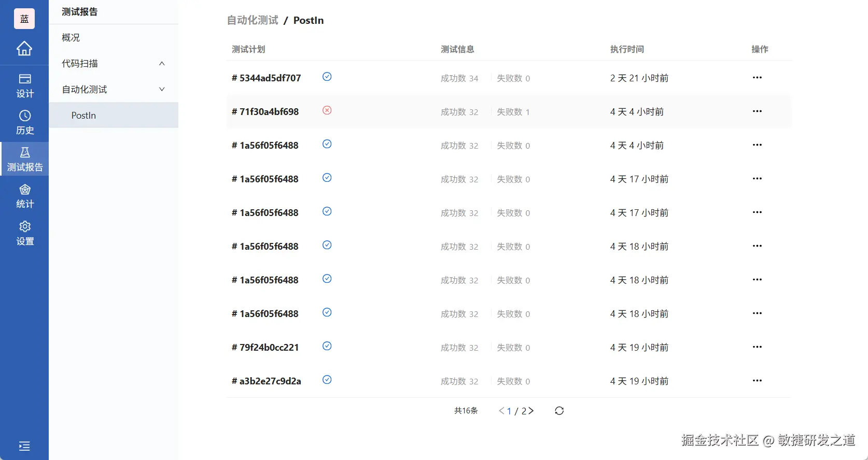Viewport: 868px width, 460px height.
Task: Click success status icon for 5344ad5df707
Action: coord(327,77)
